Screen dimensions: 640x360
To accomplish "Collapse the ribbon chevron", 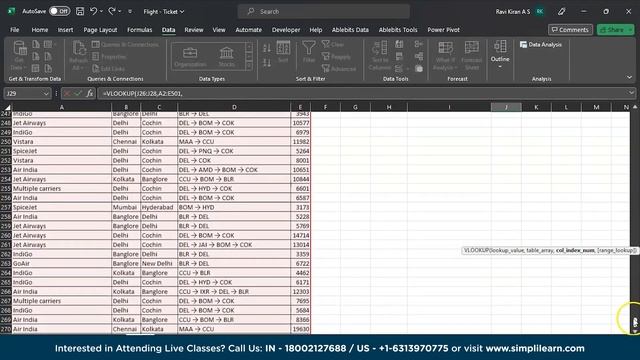I will point(629,78).
